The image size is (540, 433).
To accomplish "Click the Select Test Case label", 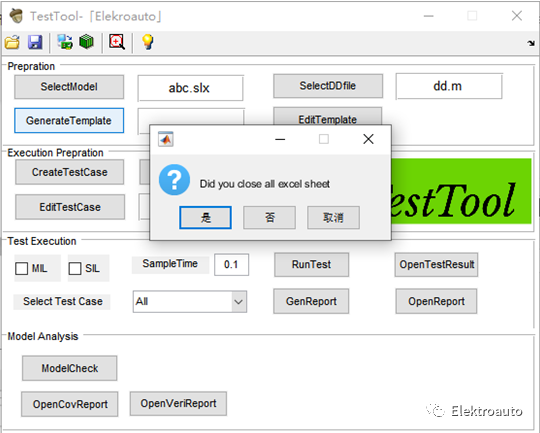I will tap(62, 301).
